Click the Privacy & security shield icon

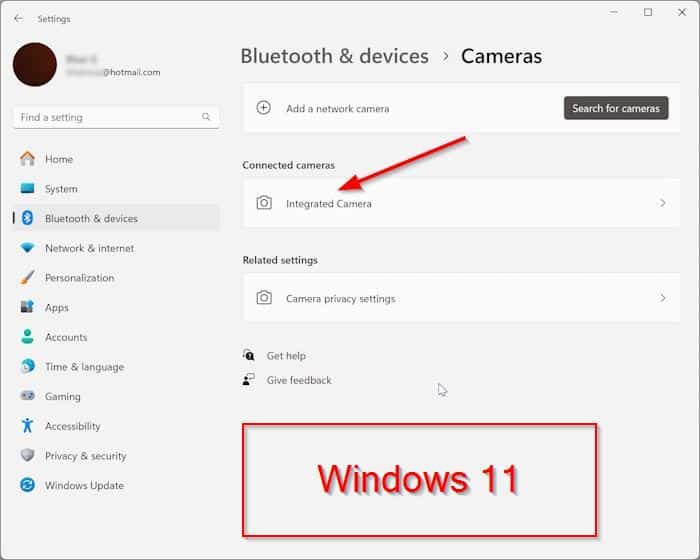click(28, 455)
